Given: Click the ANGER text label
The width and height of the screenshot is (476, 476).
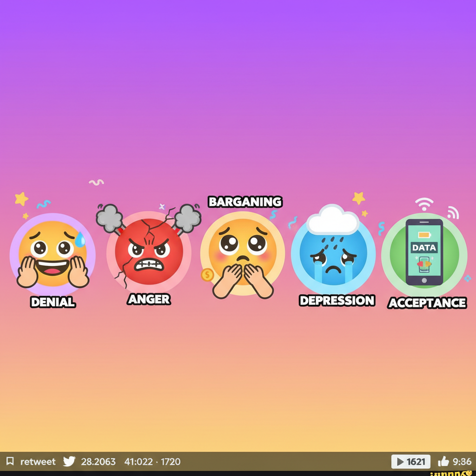Looking at the screenshot, I should coord(149,299).
